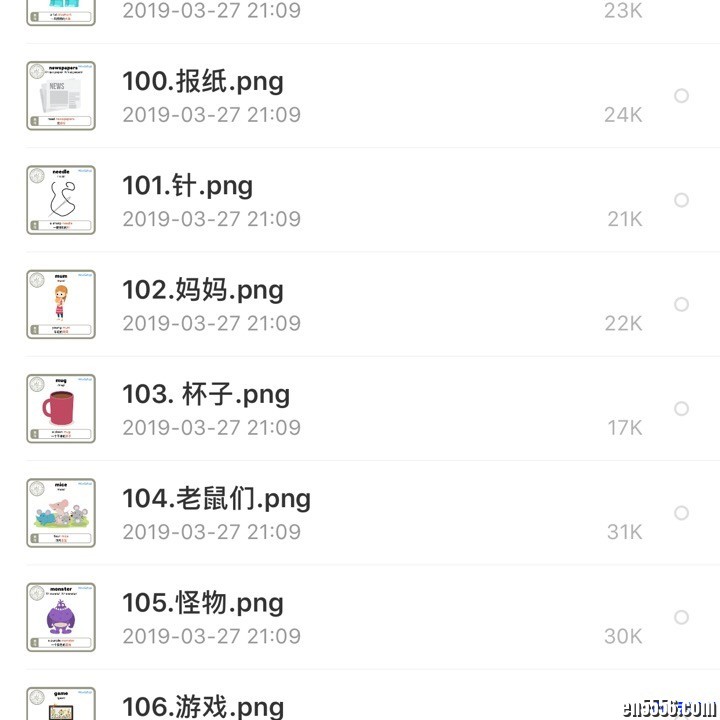Open the 105.怪物.png file entry

pos(203,603)
